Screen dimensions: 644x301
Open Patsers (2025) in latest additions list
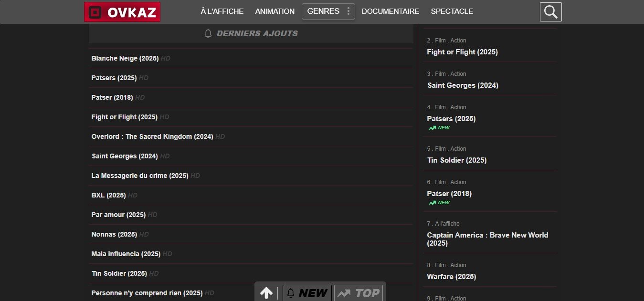(x=114, y=78)
